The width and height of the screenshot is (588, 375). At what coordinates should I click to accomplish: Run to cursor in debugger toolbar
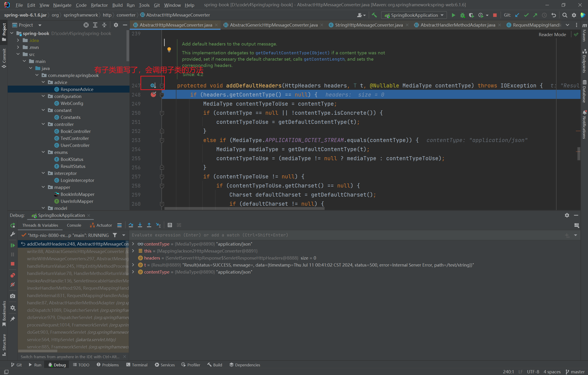coord(158,225)
